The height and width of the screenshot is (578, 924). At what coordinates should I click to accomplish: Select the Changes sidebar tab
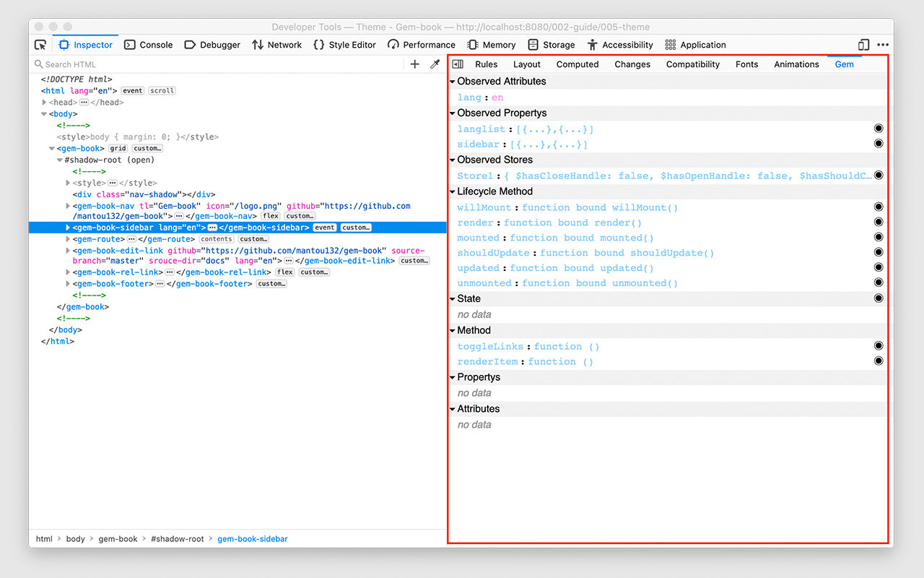[632, 64]
